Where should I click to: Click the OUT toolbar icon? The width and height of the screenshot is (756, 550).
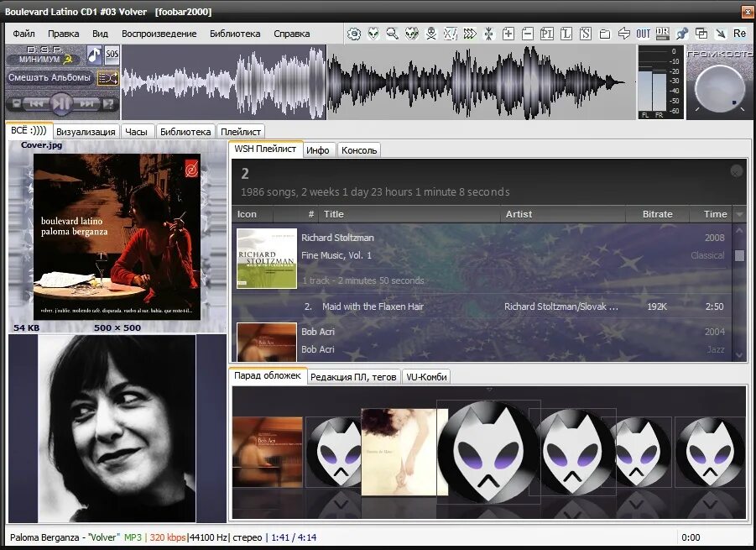[x=644, y=34]
